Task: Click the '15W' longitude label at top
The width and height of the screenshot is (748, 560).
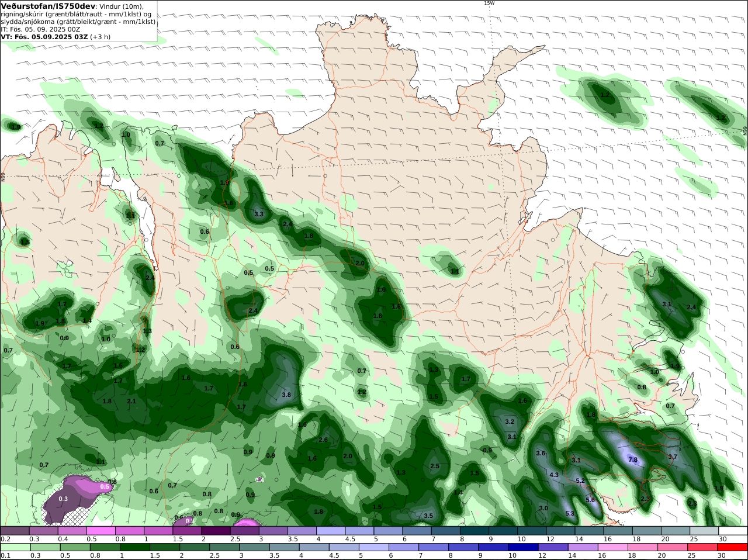Action: point(489,3)
